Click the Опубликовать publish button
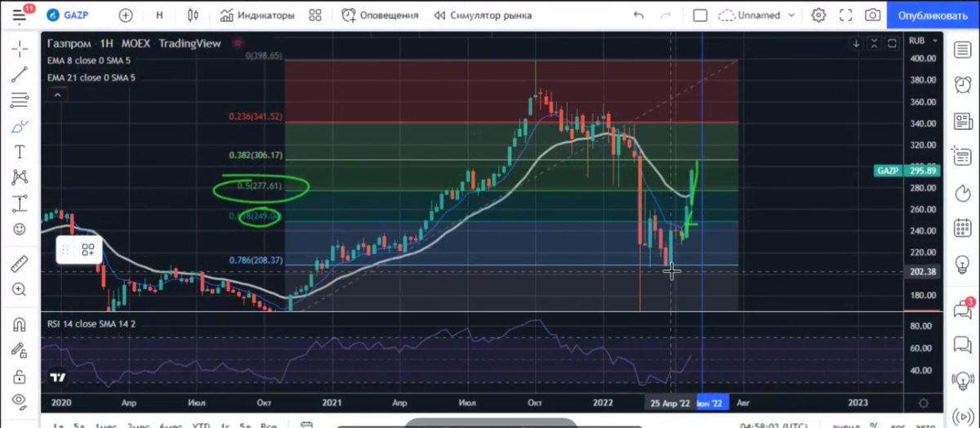This screenshot has width=980, height=428. pyautogui.click(x=933, y=15)
